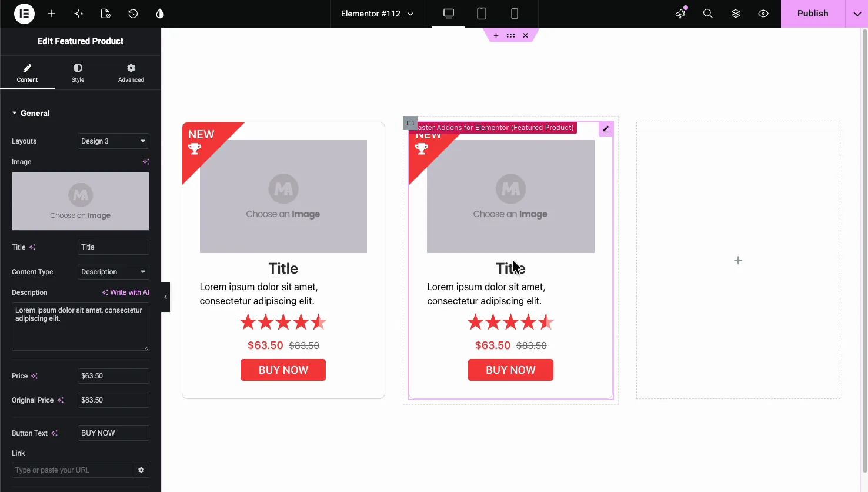
Task: Open the Elementor logo menu
Action: pos(24,14)
